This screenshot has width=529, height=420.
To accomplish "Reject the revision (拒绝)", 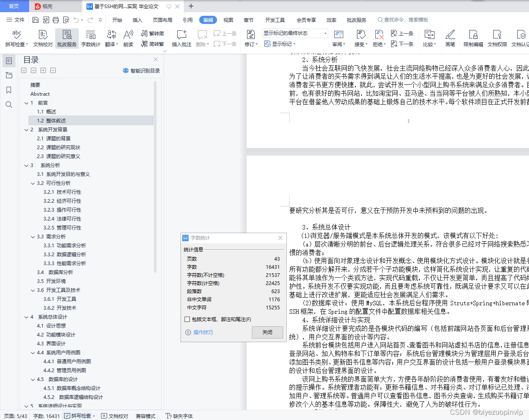I will (x=379, y=39).
